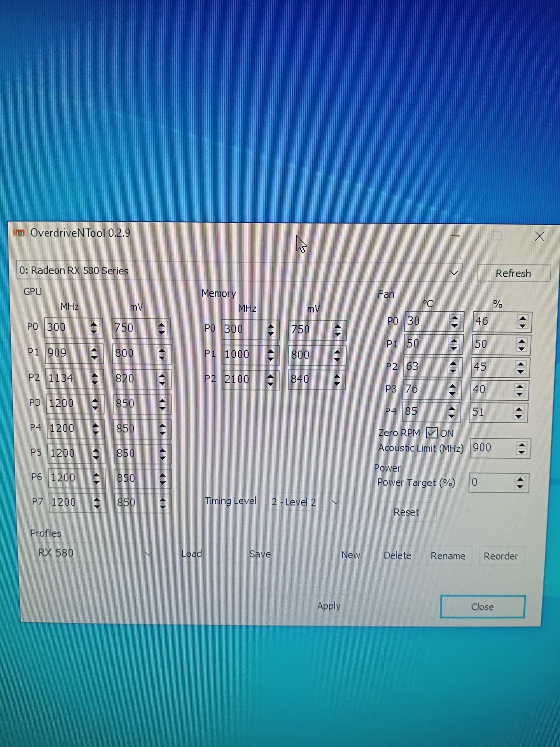Click GPU P3 MHz spinner arrows
The height and width of the screenshot is (747, 560).
[x=95, y=404]
